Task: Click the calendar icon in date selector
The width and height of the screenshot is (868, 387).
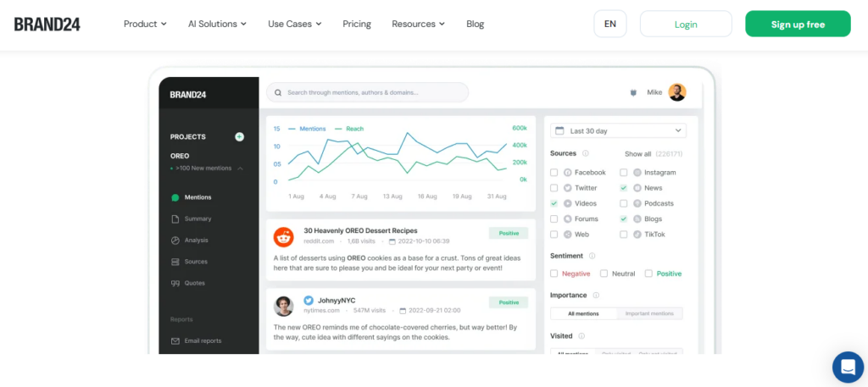Action: (x=559, y=131)
